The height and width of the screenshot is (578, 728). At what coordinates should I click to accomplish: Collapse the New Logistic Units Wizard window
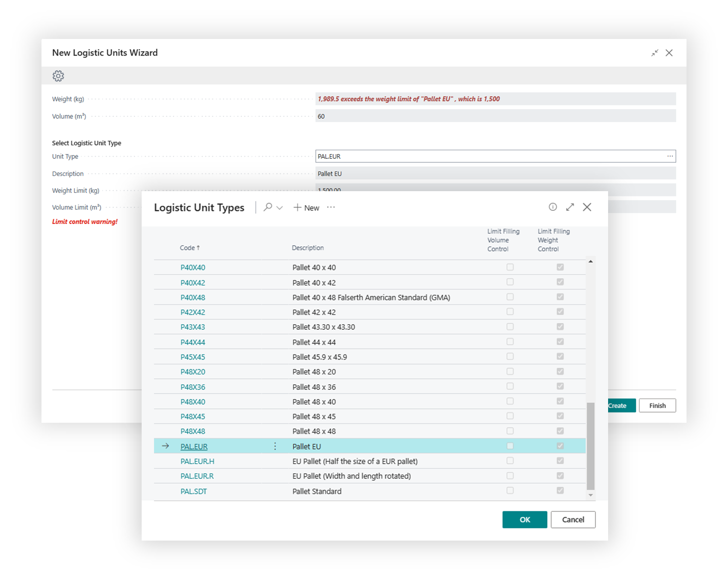coord(655,53)
